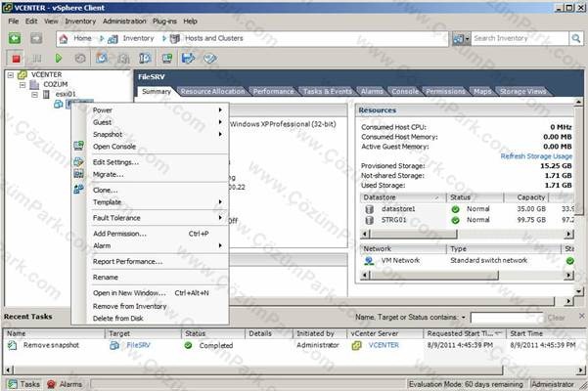Close the Recent Tasks panel
Image resolution: width=588 pixels, height=391 pixels.
(x=581, y=316)
